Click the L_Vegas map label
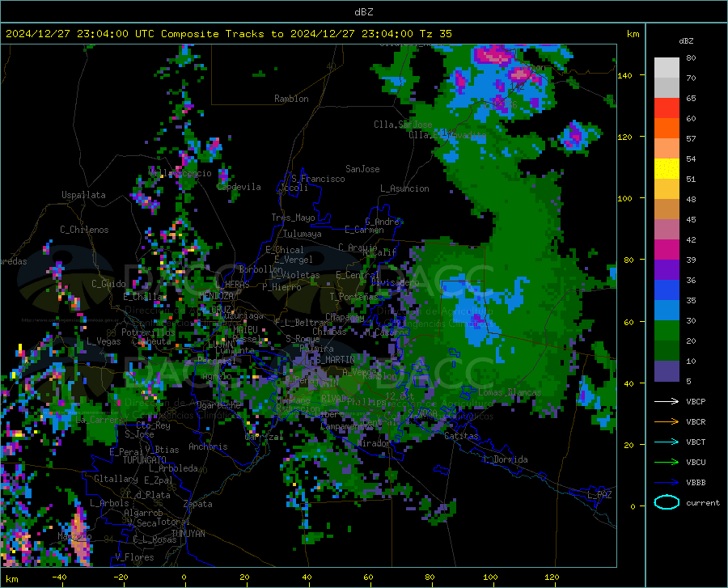 point(104,341)
